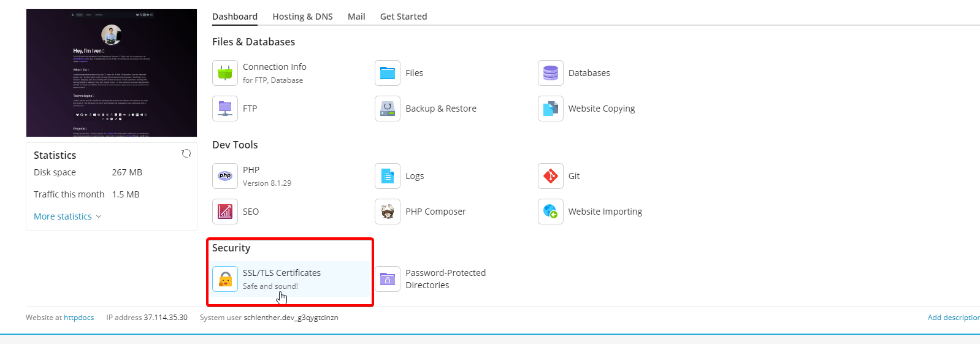Image resolution: width=980 pixels, height=344 pixels.
Task: Switch to the Mail tab
Action: click(356, 17)
